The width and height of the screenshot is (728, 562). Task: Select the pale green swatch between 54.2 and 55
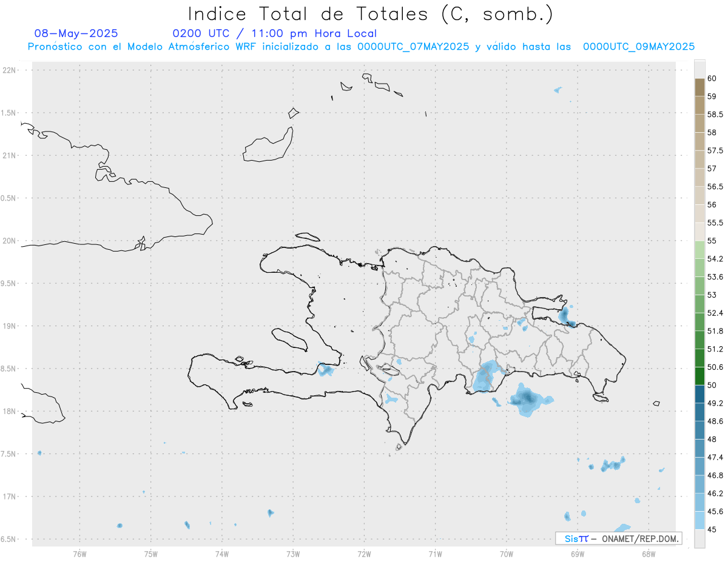[699, 250]
